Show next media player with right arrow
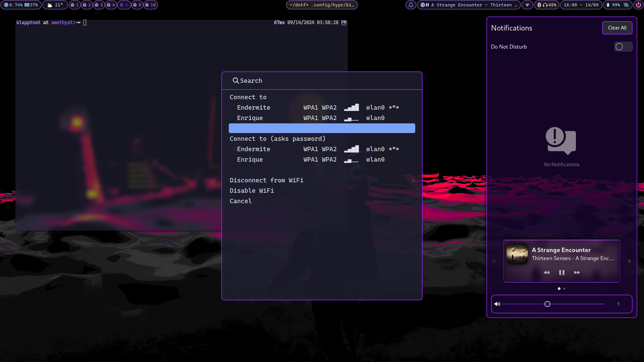644x362 pixels. click(629, 261)
